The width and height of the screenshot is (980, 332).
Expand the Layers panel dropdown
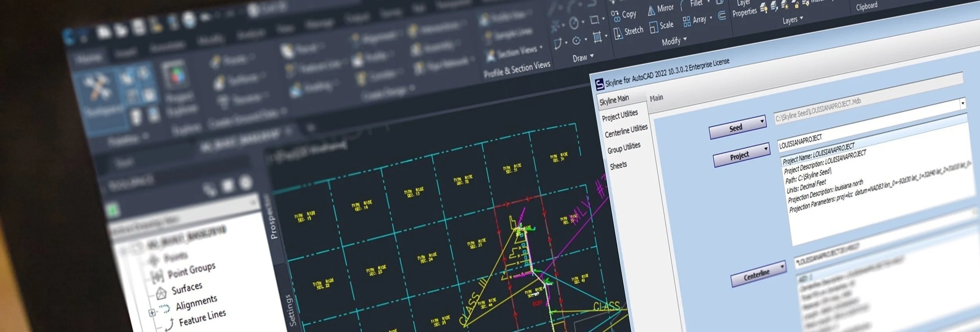(x=801, y=18)
